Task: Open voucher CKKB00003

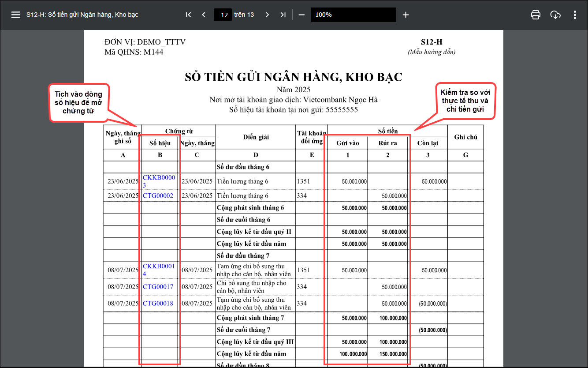Action: point(159,178)
